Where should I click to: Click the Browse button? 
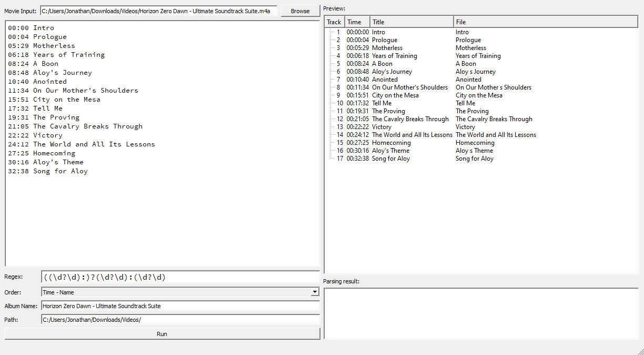click(x=300, y=11)
